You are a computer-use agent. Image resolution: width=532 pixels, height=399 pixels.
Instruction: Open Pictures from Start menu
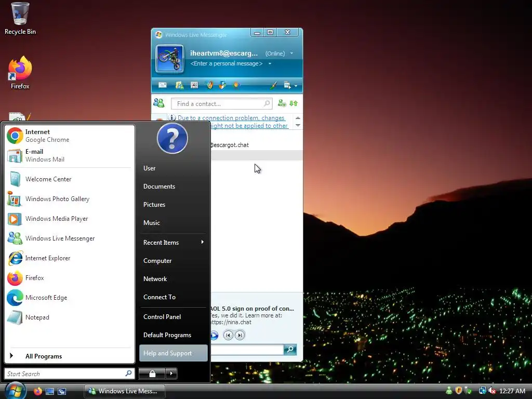[173, 205]
